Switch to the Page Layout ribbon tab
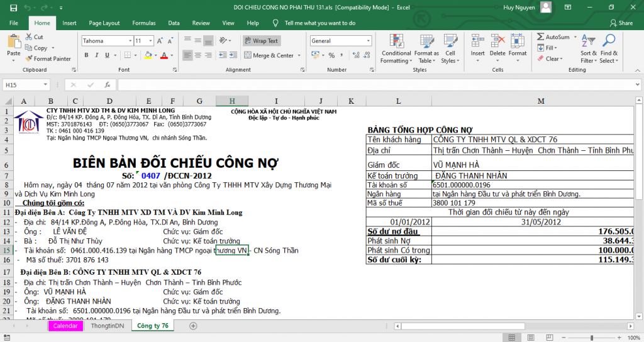Viewport: 644px width, 342px height. [104, 23]
